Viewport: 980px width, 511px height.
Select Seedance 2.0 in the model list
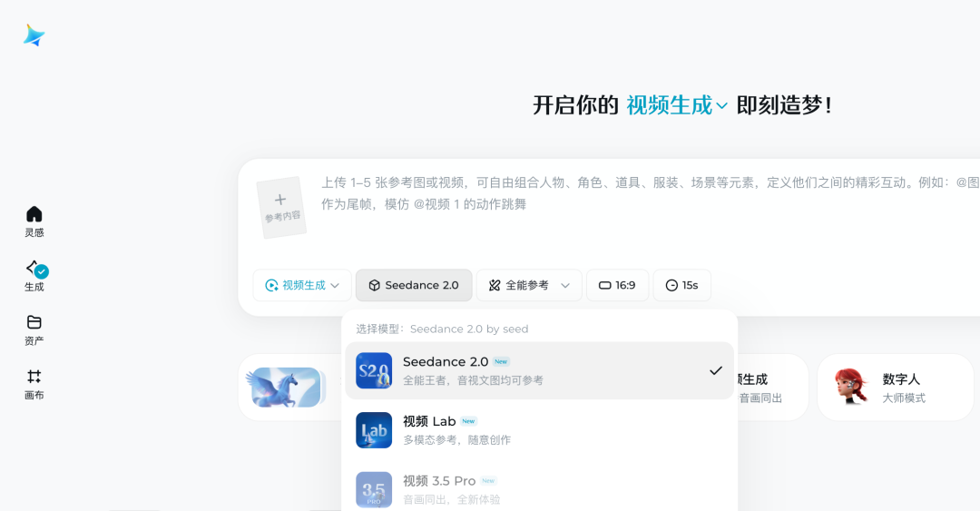click(539, 370)
